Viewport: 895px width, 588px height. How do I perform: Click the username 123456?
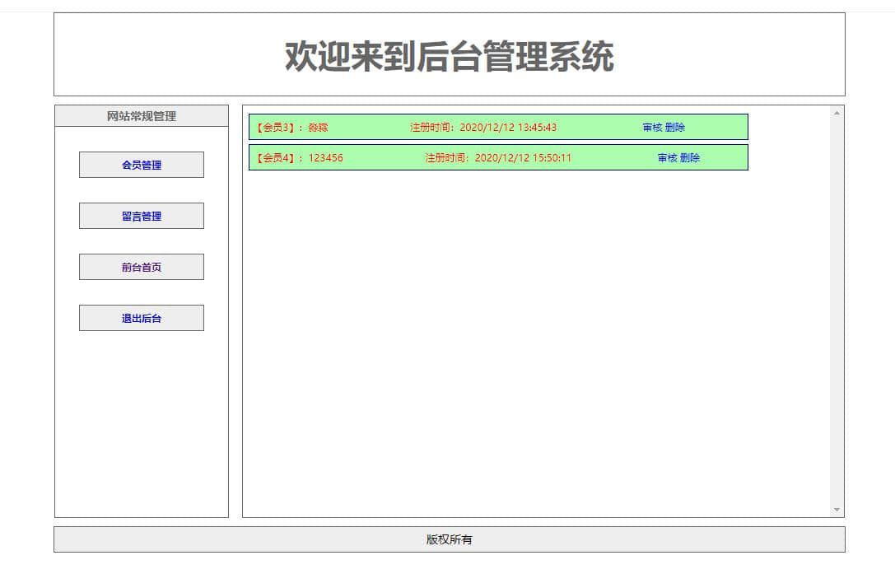pos(326,158)
